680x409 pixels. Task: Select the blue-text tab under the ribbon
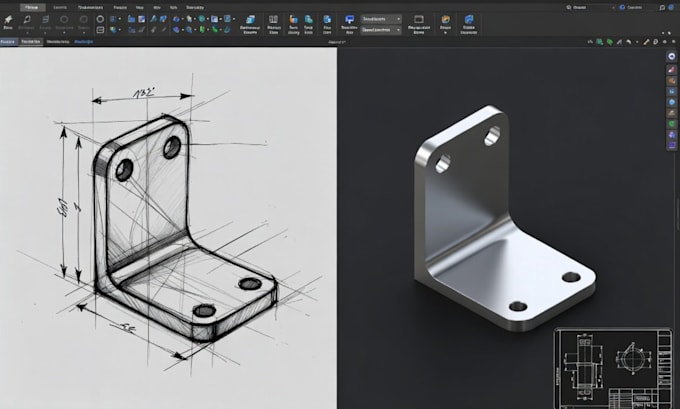tap(84, 42)
